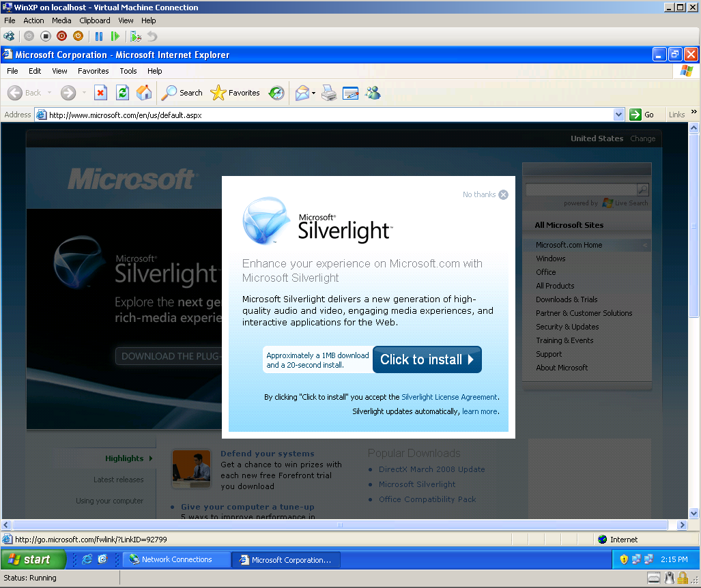This screenshot has width=701, height=588.
Task: Click the IE Back button
Action: click(x=25, y=93)
